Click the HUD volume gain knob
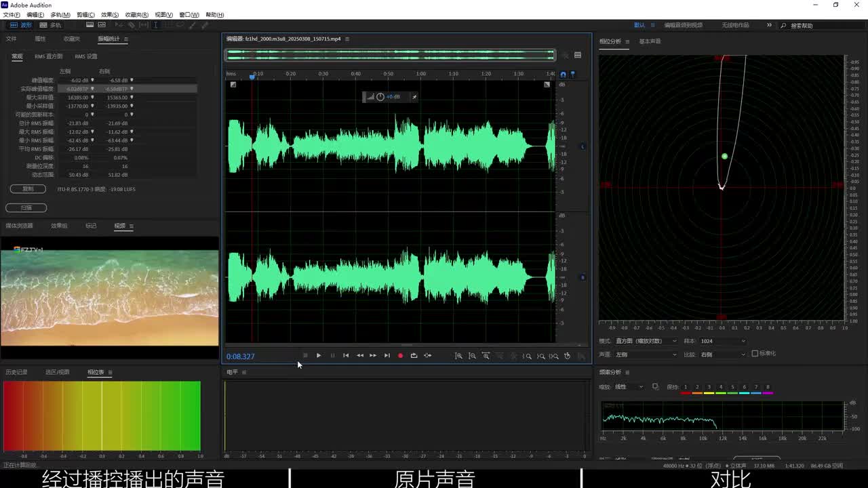868x488 pixels. [x=380, y=97]
